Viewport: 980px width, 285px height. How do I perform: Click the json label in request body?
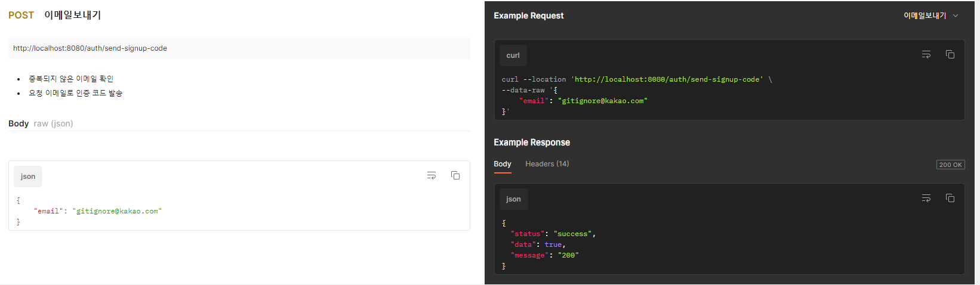coord(28,176)
